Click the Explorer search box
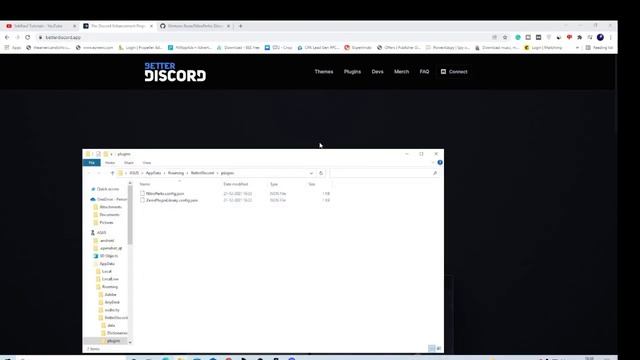The height and width of the screenshot is (360, 640). tap(384, 173)
